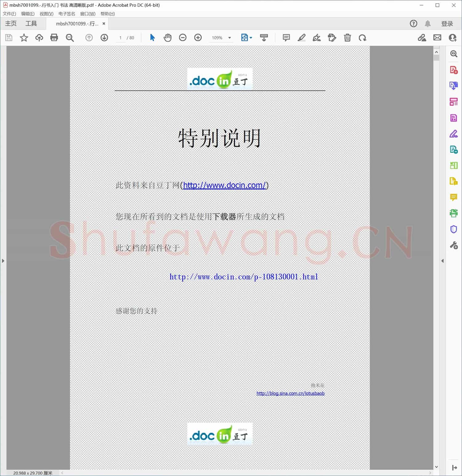
Task: Open the 文件 menu
Action: pos(9,14)
